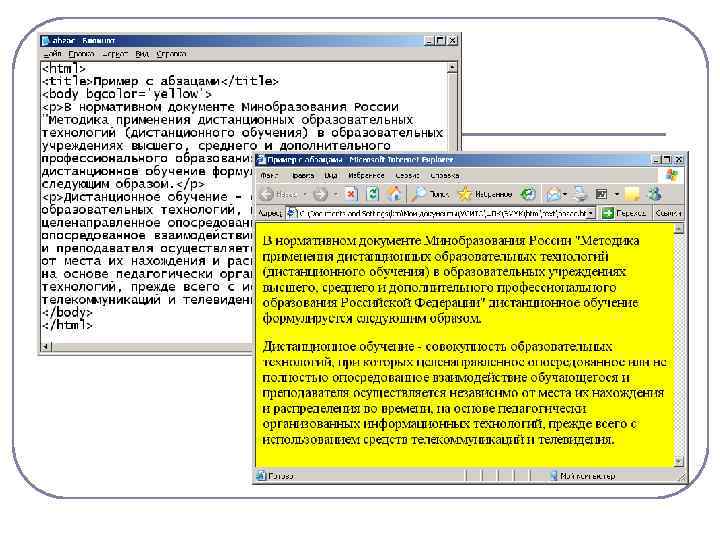Open the Поиск search magnifier
The image size is (720, 540).
tap(429, 194)
